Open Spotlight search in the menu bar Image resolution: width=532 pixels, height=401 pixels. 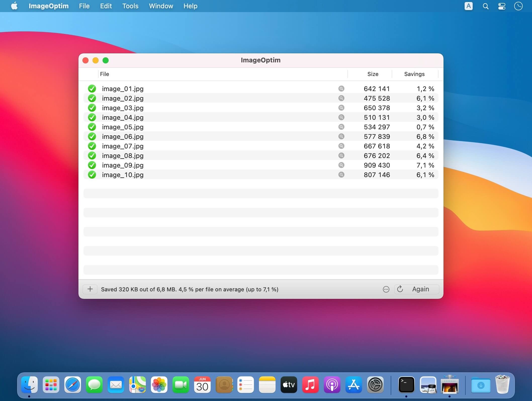click(485, 6)
